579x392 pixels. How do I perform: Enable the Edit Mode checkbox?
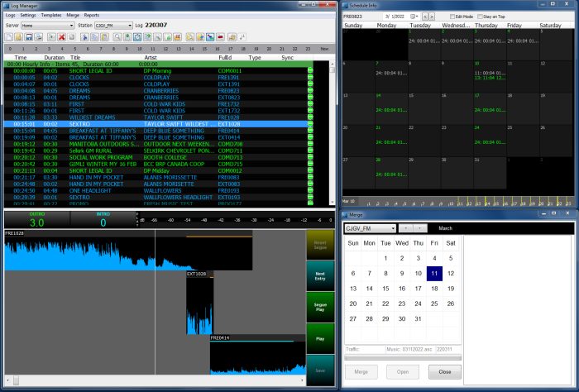(452, 17)
